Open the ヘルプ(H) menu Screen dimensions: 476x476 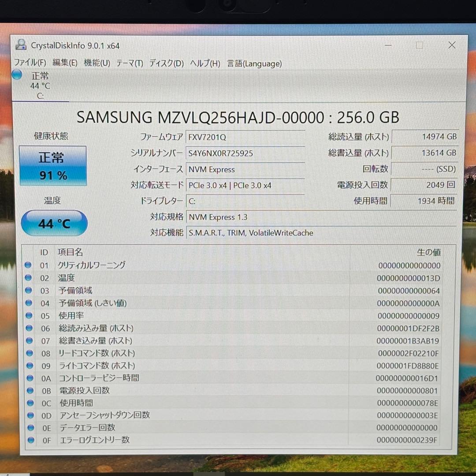click(x=202, y=63)
